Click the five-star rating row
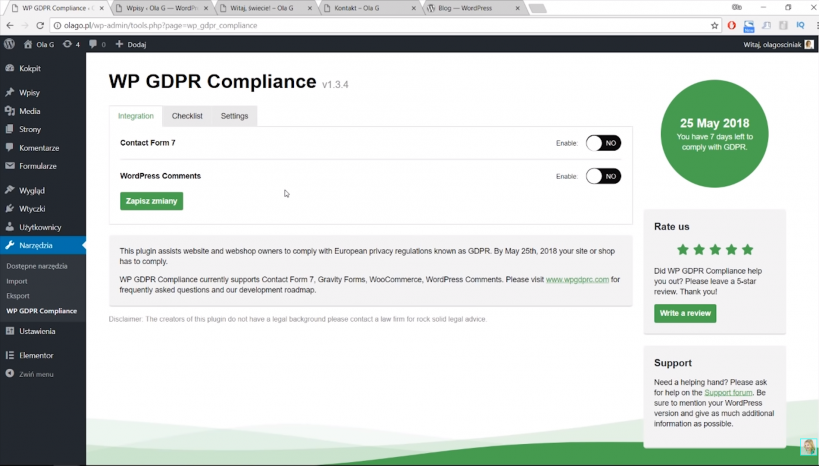Screen dimensions: 819x466 pyautogui.click(x=715, y=250)
